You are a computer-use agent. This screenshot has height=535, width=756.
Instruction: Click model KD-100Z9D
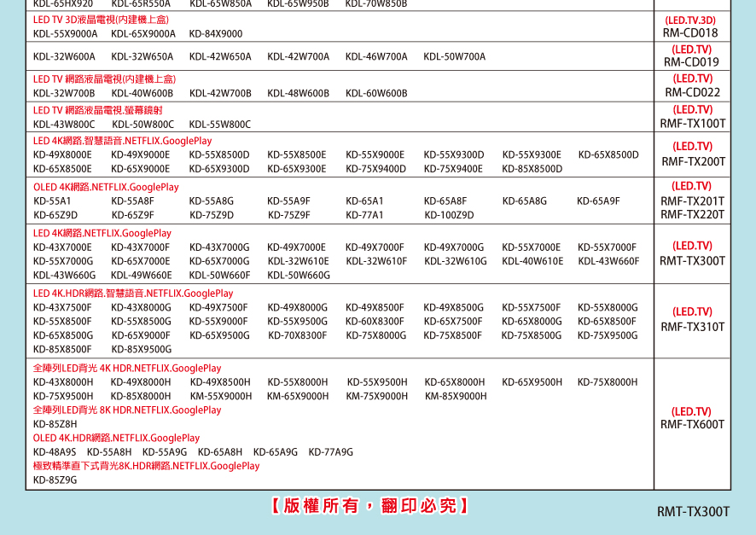tap(450, 215)
